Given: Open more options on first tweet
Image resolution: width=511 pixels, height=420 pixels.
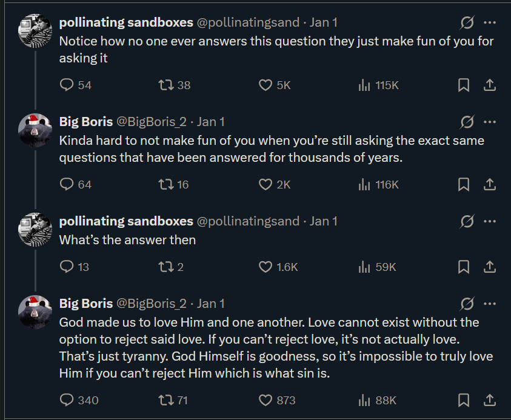Looking at the screenshot, I should click(490, 23).
